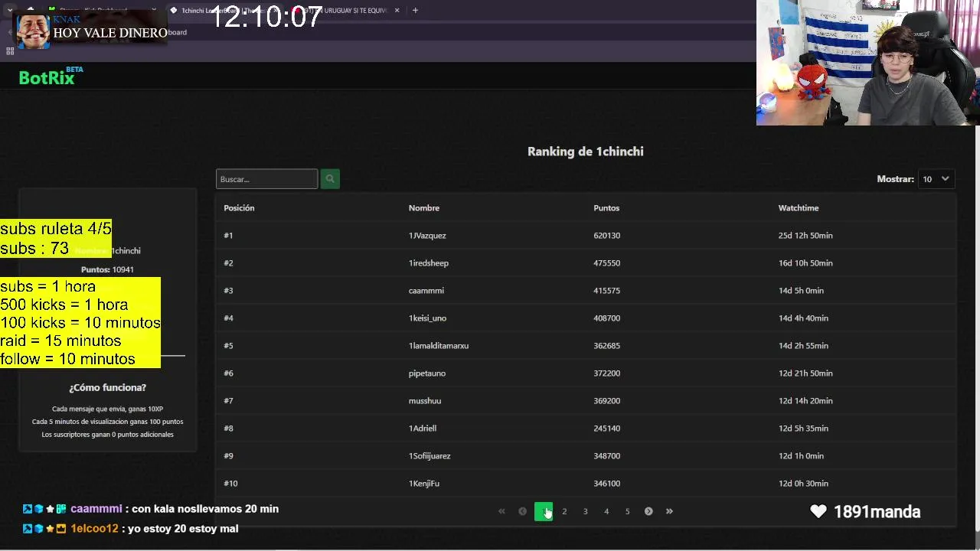Select page 2 in pagination

[564, 511]
